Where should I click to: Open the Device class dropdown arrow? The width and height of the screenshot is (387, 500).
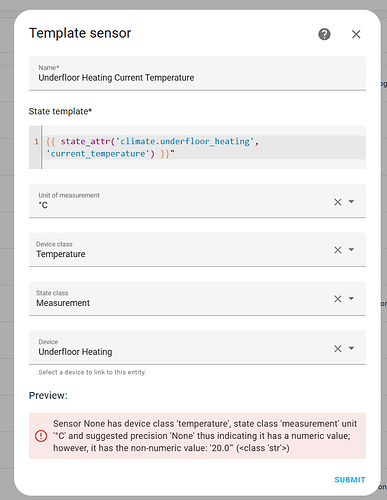[351, 250]
